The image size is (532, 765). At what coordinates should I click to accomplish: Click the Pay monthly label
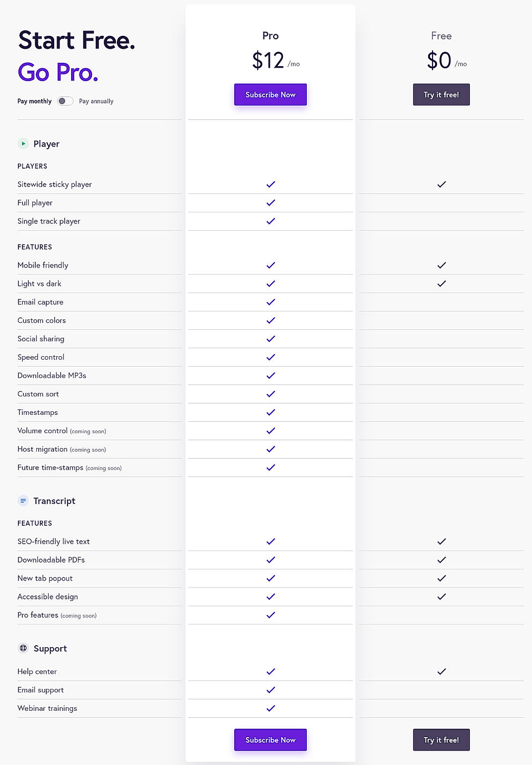34,101
